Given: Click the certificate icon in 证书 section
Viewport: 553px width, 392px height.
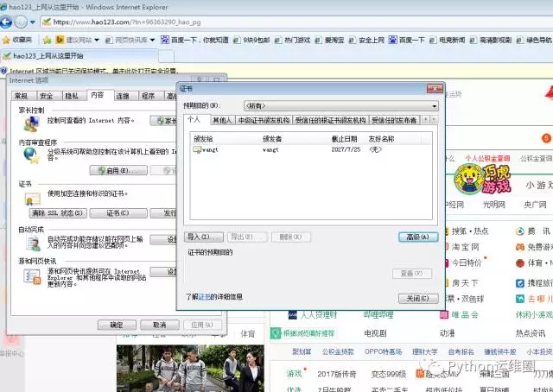Looking at the screenshot, I should coord(33,199).
